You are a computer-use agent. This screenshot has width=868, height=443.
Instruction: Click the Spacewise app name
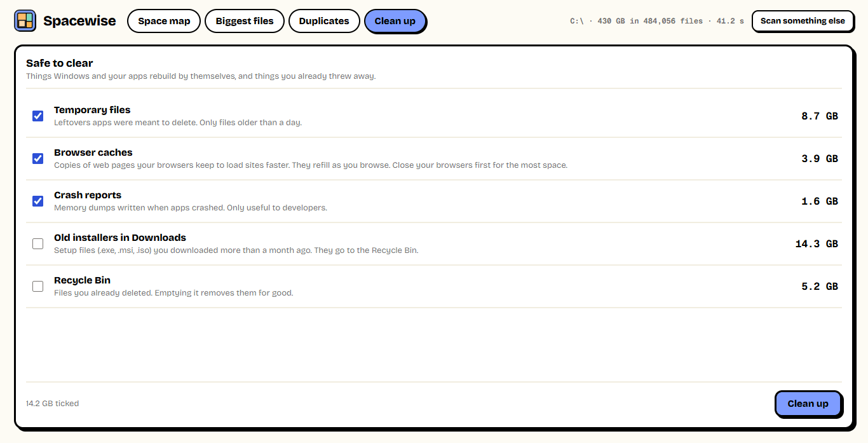coord(79,21)
